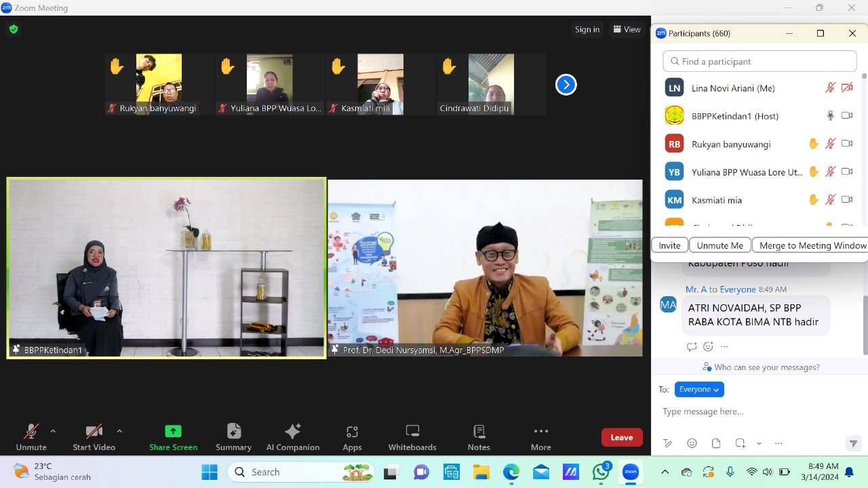Open the More options menu
This screenshot has width=868, height=488.
(x=540, y=437)
